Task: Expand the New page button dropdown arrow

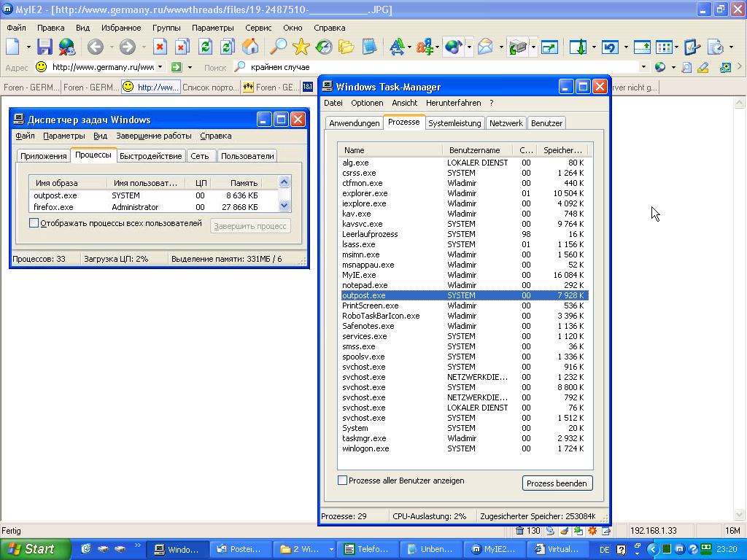Action: (x=28, y=47)
